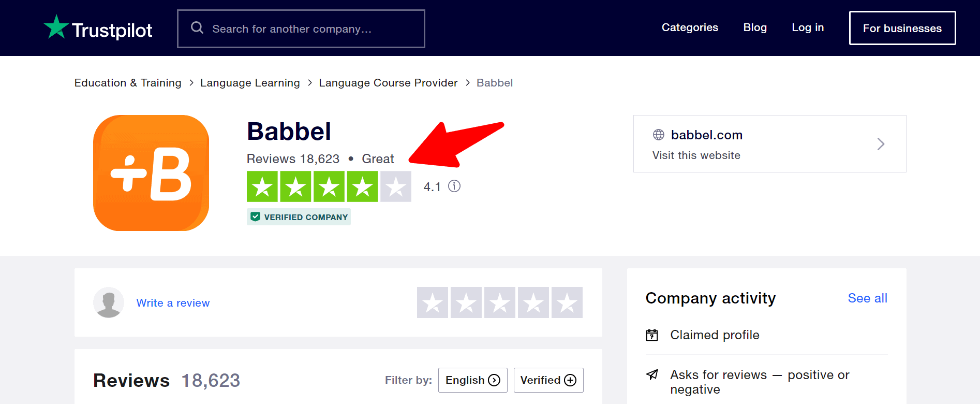This screenshot has width=980, height=404.
Task: Toggle the Verified reviews filter
Action: pos(548,380)
